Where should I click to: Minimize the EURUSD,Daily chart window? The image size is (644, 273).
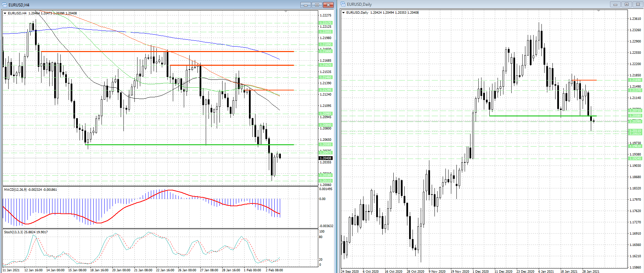click(x=615, y=4)
